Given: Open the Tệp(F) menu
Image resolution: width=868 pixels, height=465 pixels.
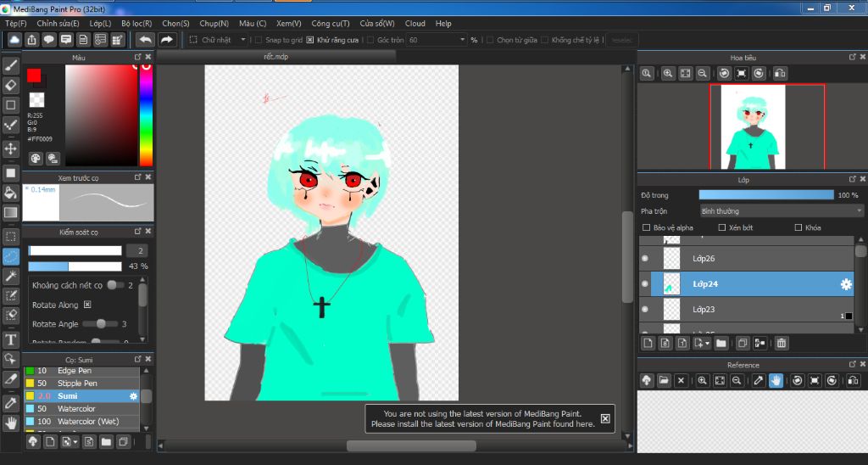Looking at the screenshot, I should [x=15, y=23].
